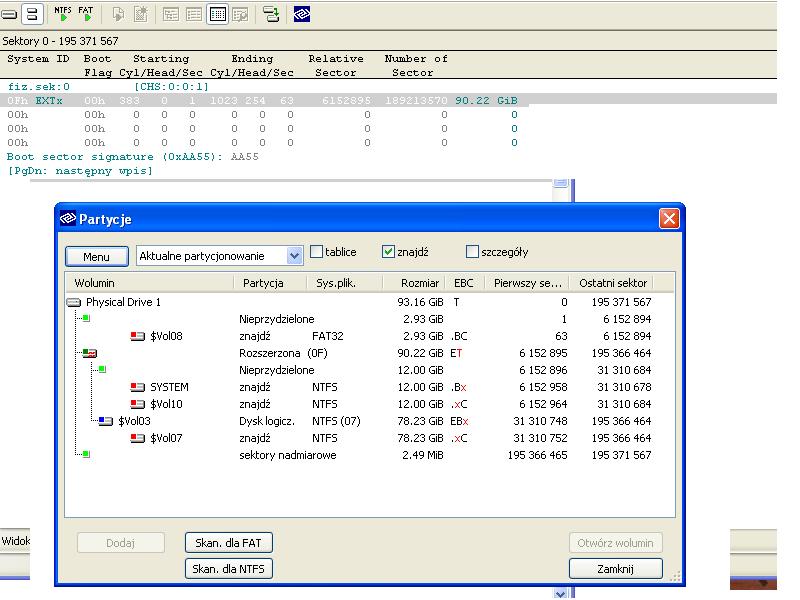Enable the szczegóły checkbox
The image size is (800, 600).
pyautogui.click(x=472, y=252)
